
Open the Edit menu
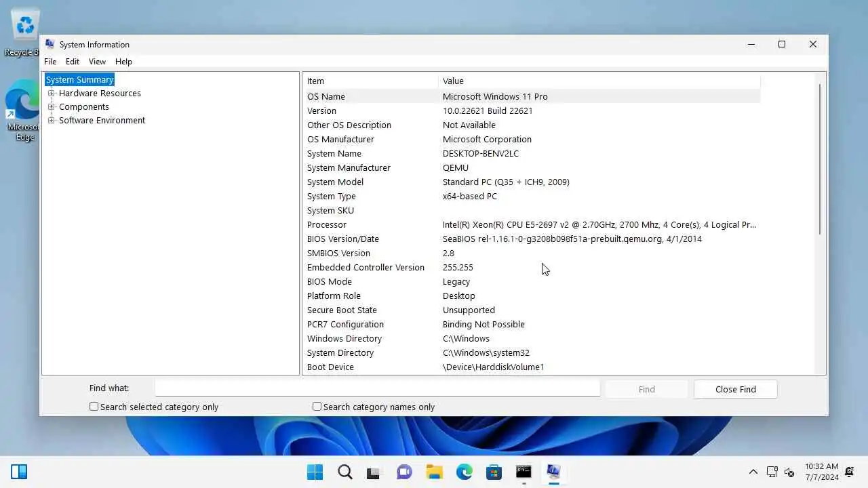[x=73, y=61]
